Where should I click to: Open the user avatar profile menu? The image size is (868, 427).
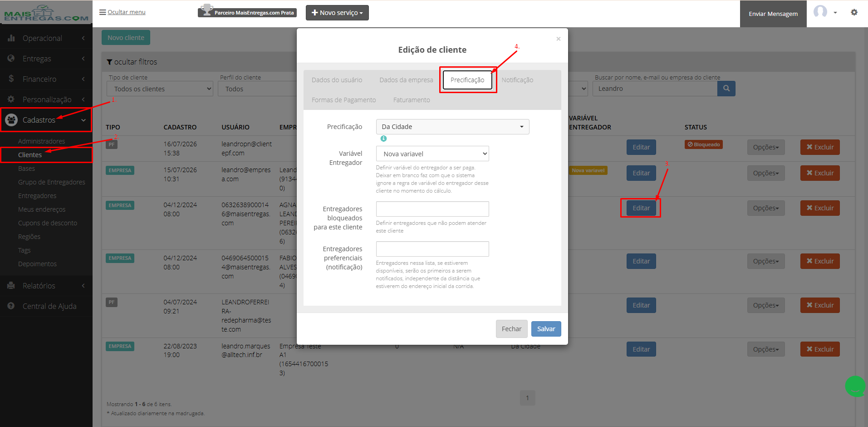point(825,12)
